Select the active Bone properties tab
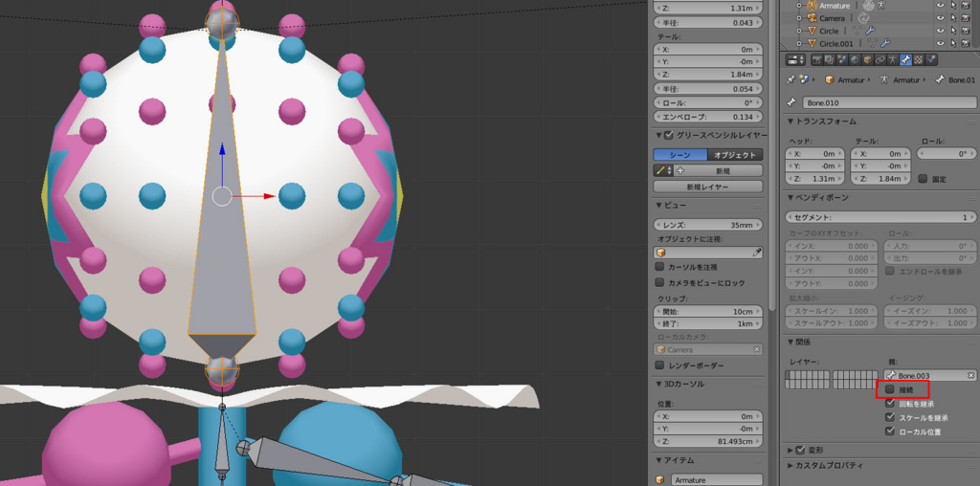Image resolution: width=980 pixels, height=486 pixels. [x=905, y=59]
